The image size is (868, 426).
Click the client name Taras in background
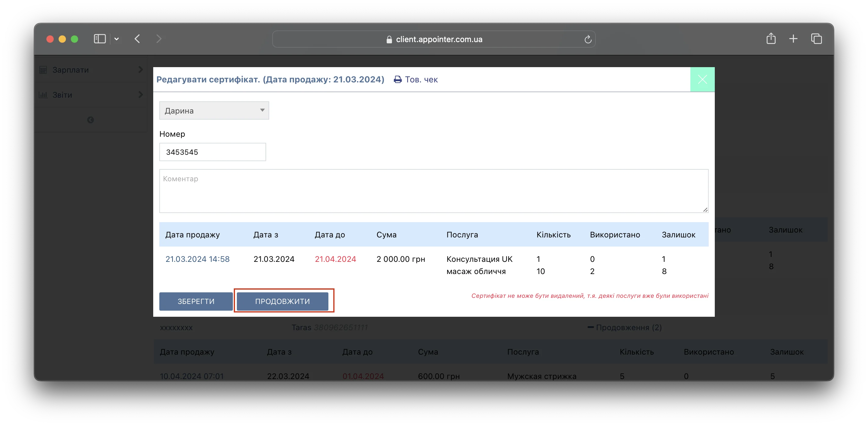pos(301,328)
